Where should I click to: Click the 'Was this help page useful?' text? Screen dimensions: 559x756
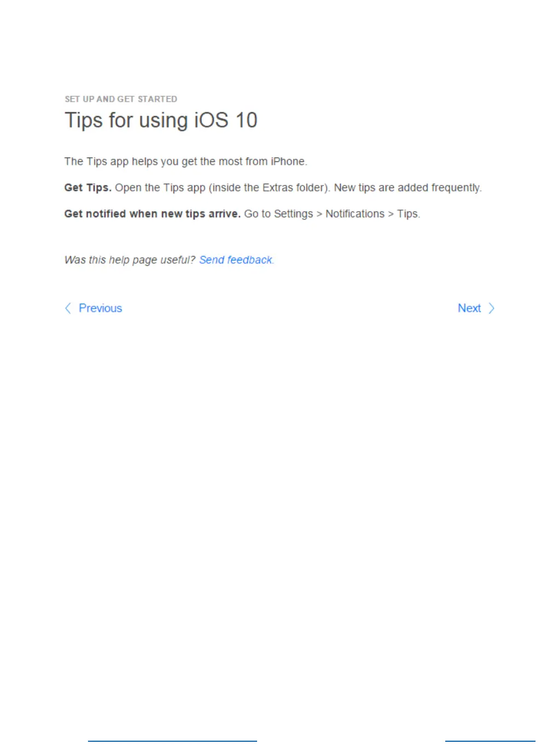click(x=130, y=260)
